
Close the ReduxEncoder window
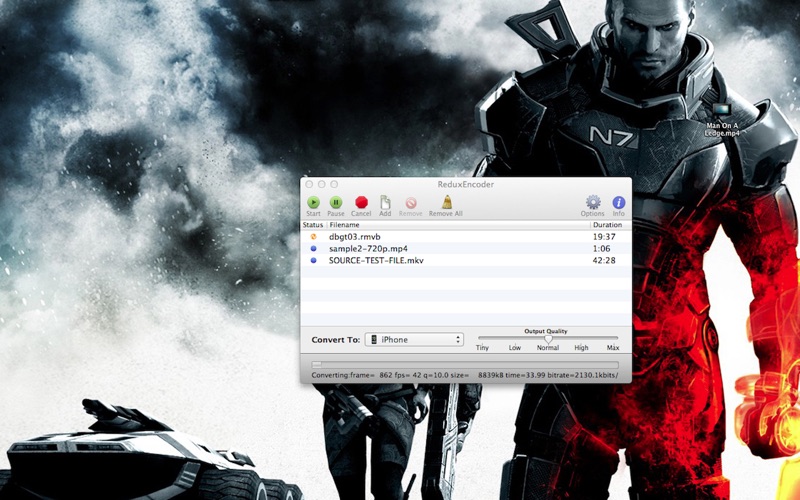309,184
